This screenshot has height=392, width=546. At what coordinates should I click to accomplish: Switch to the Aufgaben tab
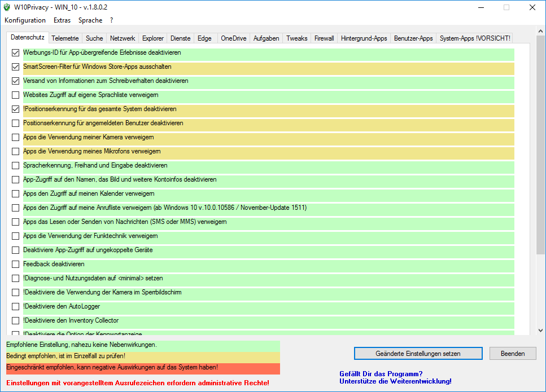[266, 38]
